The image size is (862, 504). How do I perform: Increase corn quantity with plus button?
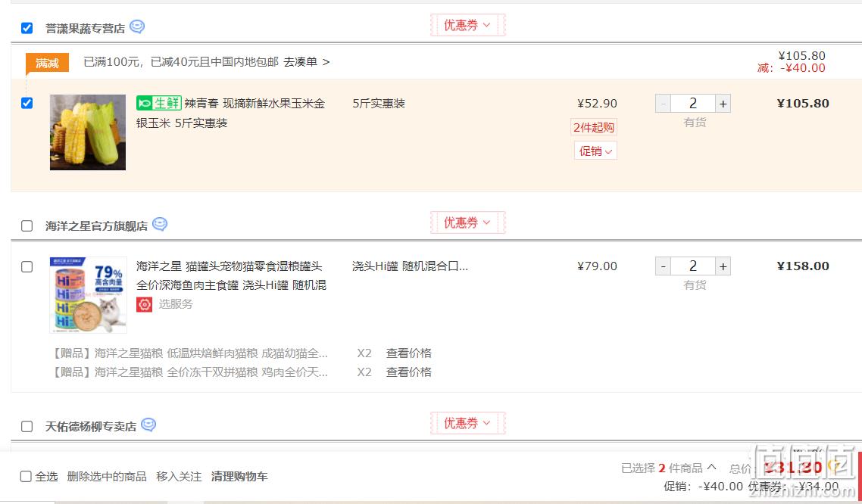(723, 103)
